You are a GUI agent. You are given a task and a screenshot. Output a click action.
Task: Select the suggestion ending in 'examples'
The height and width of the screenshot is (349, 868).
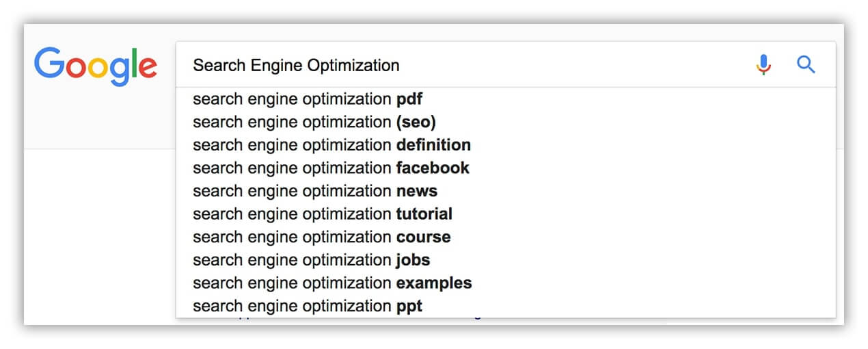point(506,283)
